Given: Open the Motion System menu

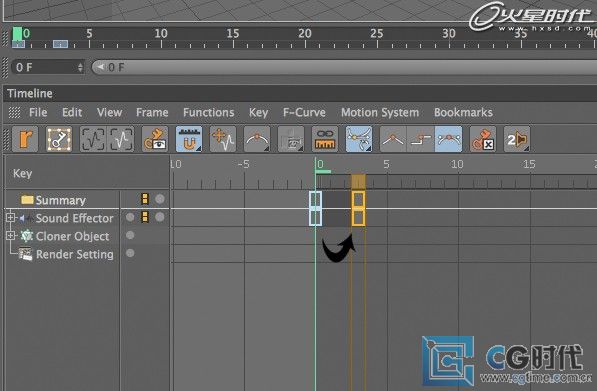Looking at the screenshot, I should (x=380, y=112).
